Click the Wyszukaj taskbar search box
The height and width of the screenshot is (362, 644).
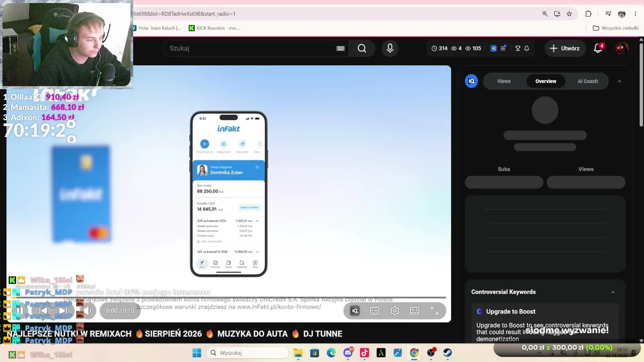coord(247,353)
